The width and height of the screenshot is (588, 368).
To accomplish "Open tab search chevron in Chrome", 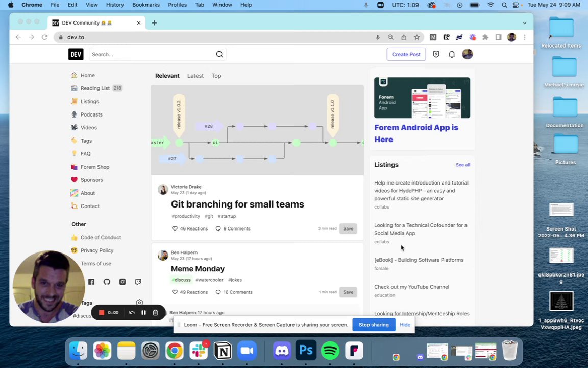I will [525, 23].
